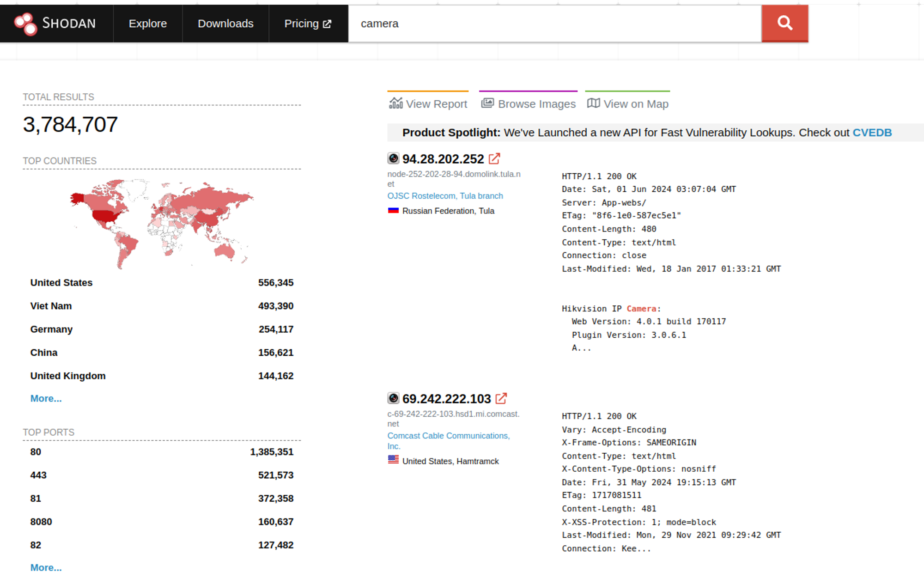The image size is (924, 584).
Task: Click the Product Spotlight banner text
Action: [647, 133]
